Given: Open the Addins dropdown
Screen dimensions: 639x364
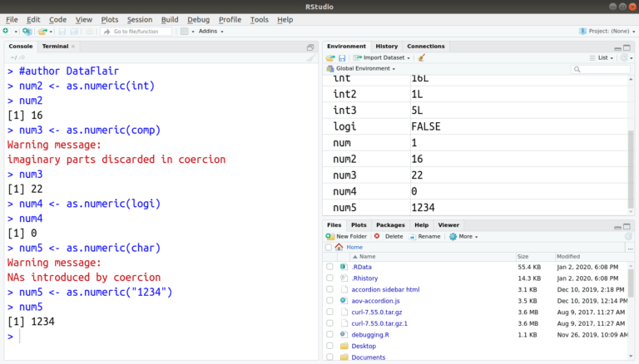Looking at the screenshot, I should [208, 31].
